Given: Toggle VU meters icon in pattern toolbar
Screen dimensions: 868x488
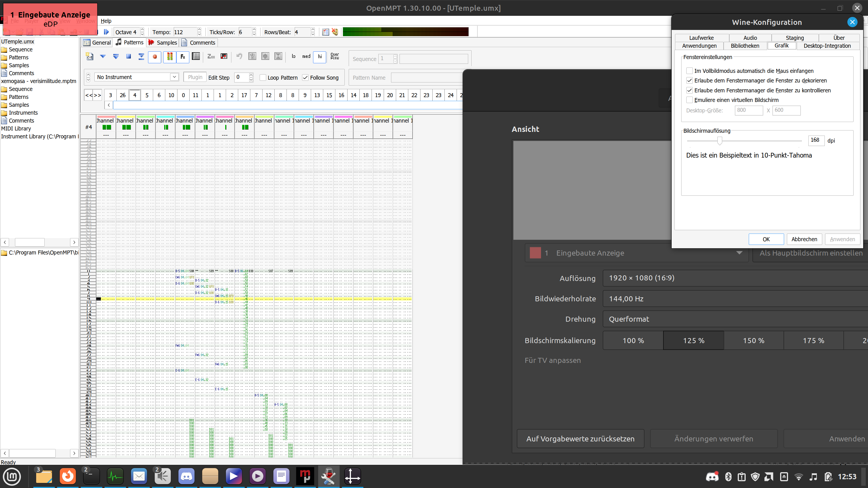Looking at the screenshot, I should click(170, 56).
